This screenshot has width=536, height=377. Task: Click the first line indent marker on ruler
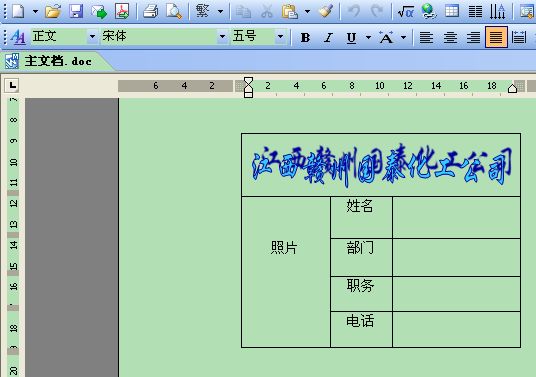point(249,81)
